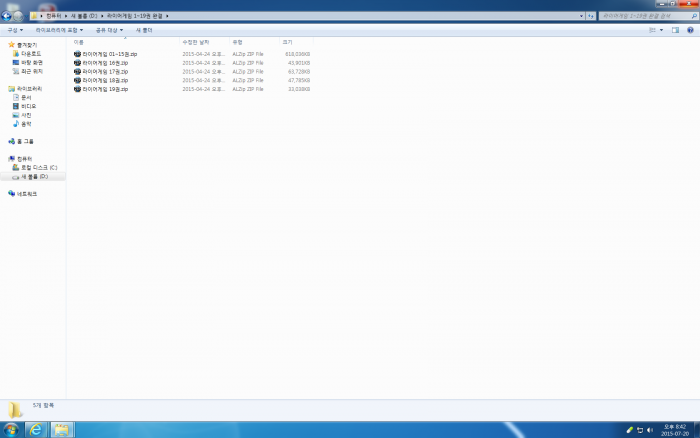Click the Back navigation arrow button
700x438 pixels.
point(7,16)
